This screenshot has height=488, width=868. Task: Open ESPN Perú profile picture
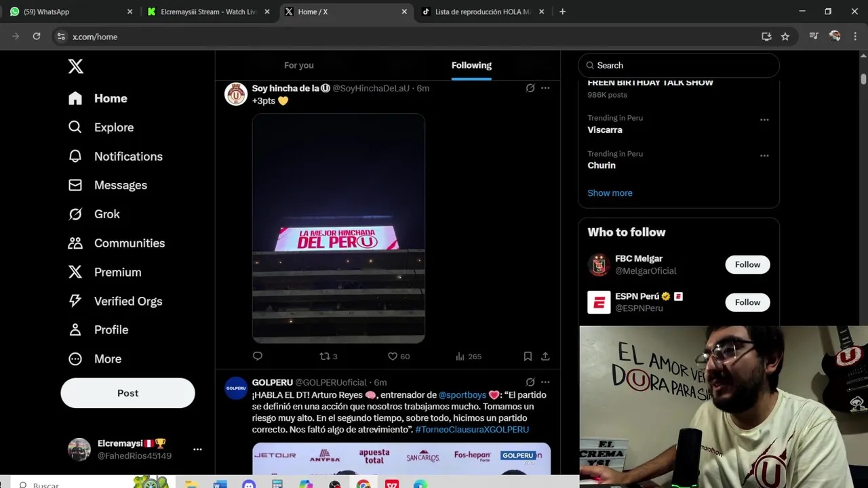pos(599,302)
